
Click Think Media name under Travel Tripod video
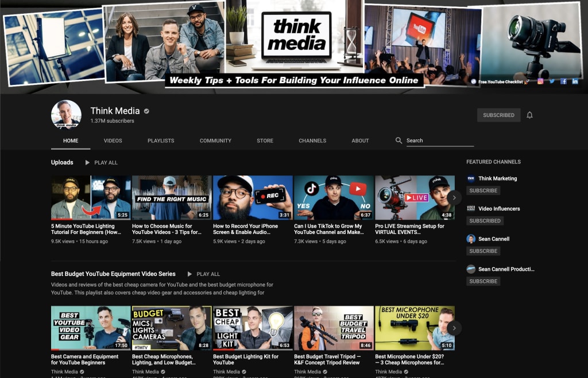[308, 372]
